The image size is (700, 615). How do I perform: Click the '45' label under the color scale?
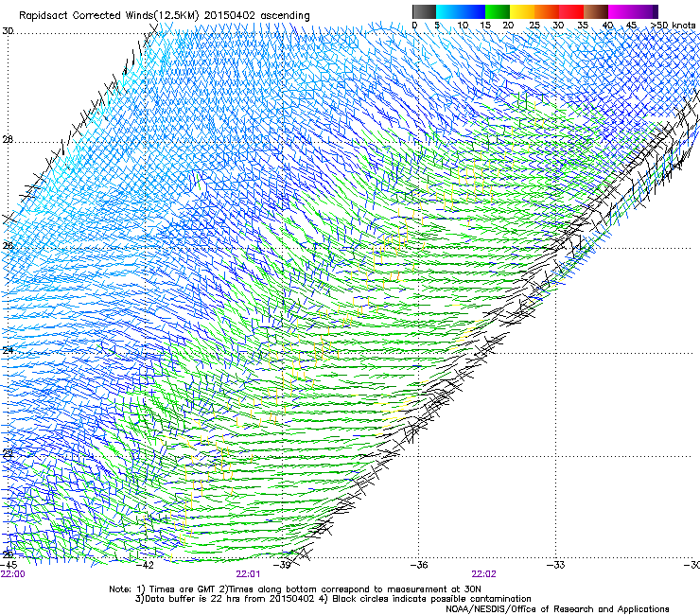click(x=631, y=26)
